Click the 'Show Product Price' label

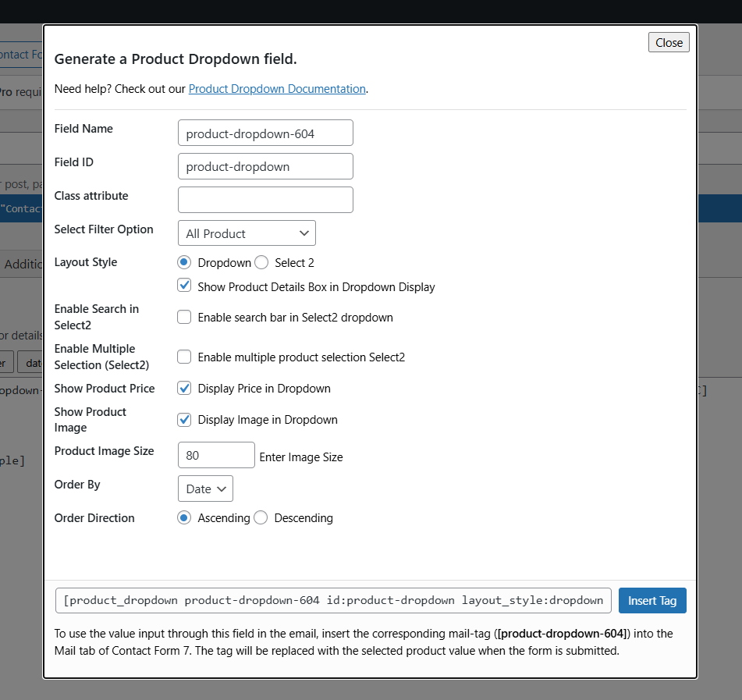[x=105, y=389]
